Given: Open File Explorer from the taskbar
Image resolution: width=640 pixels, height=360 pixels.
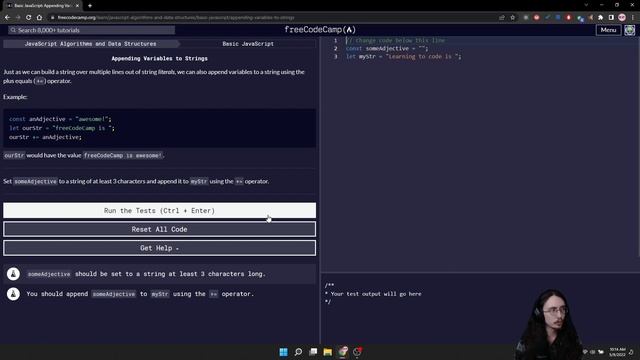Looking at the screenshot, I should (328, 352).
